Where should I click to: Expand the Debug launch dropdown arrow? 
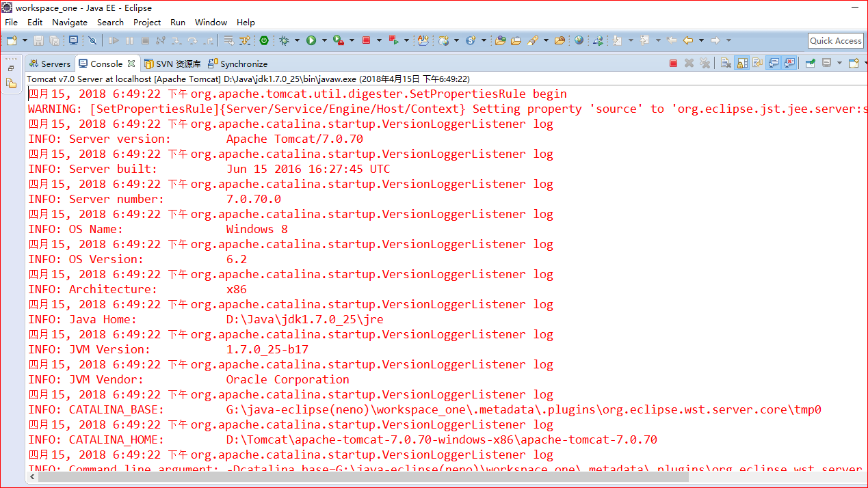[x=297, y=40]
